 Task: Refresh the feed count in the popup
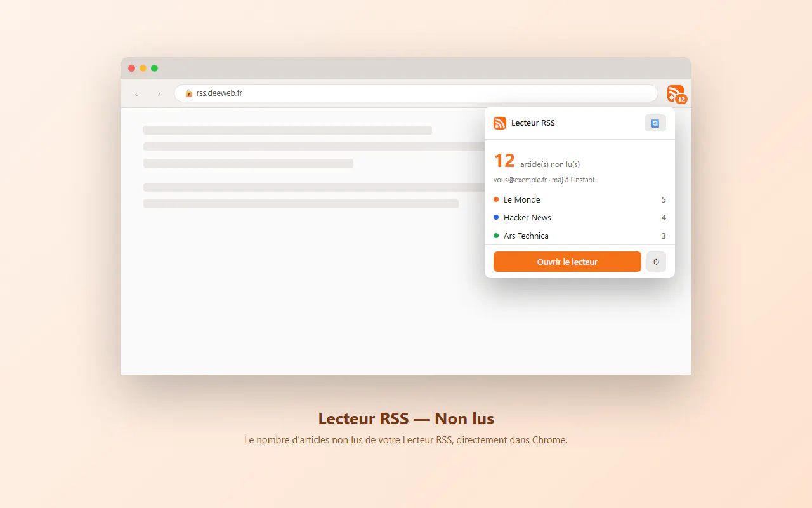point(655,123)
